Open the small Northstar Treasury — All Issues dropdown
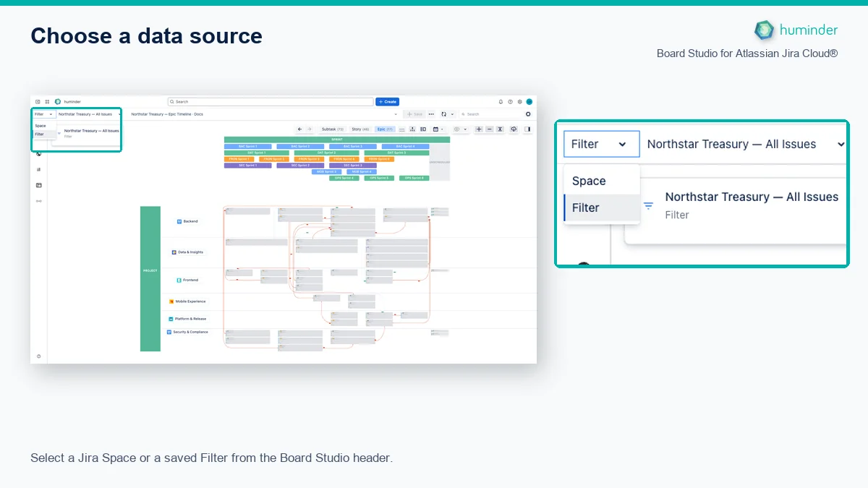This screenshot has height=488, width=868. click(x=89, y=114)
